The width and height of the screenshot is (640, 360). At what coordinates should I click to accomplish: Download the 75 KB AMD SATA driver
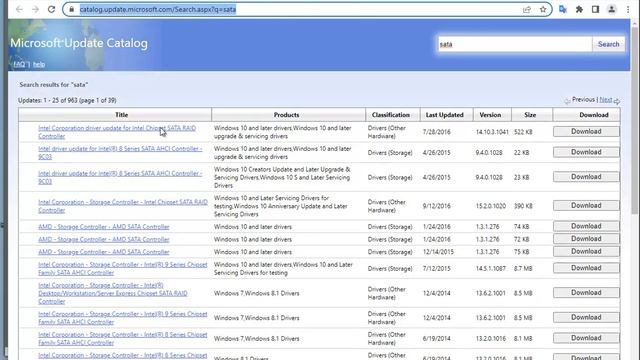pos(586,251)
